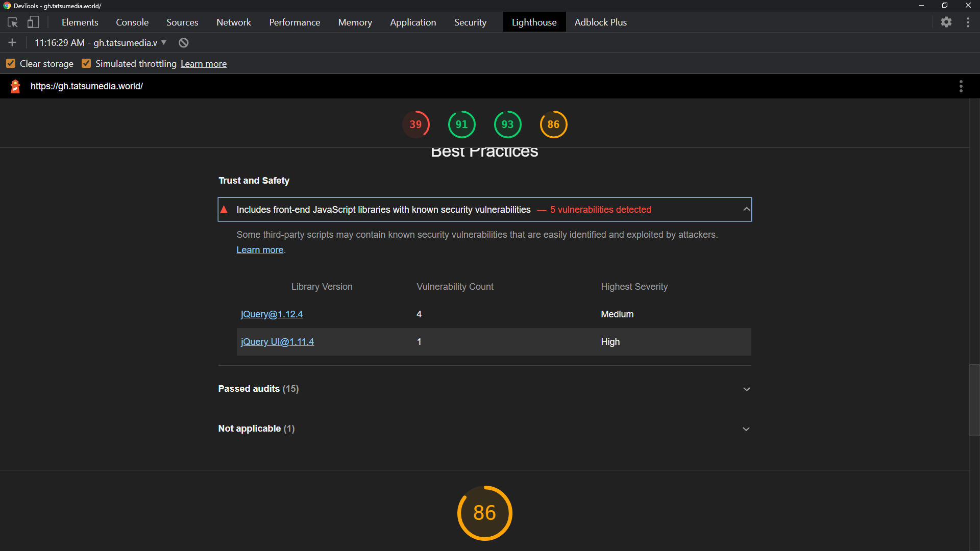Click the performance score 39 gauge
Screen dimensions: 980x551
(x=415, y=124)
